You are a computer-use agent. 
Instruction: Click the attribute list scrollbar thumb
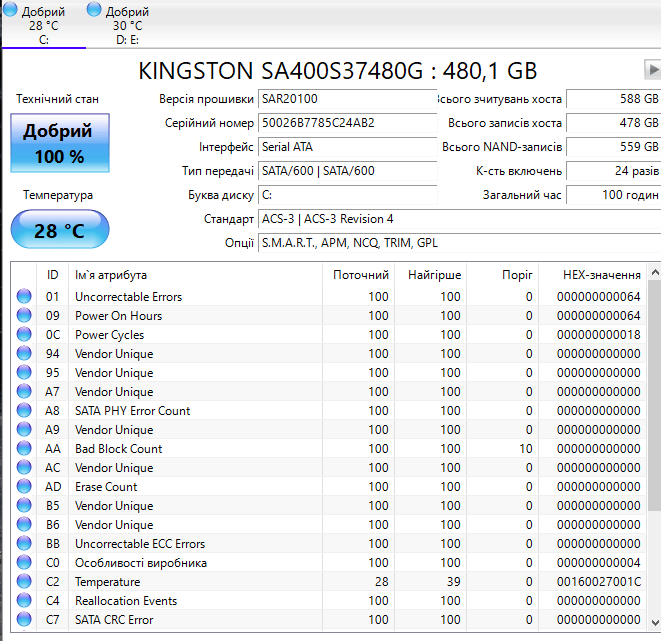tap(655, 396)
